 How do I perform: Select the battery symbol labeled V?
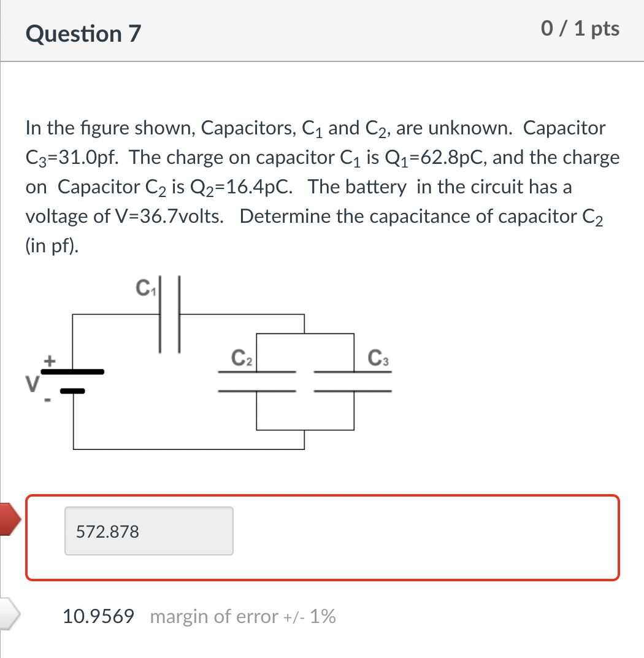click(x=74, y=381)
